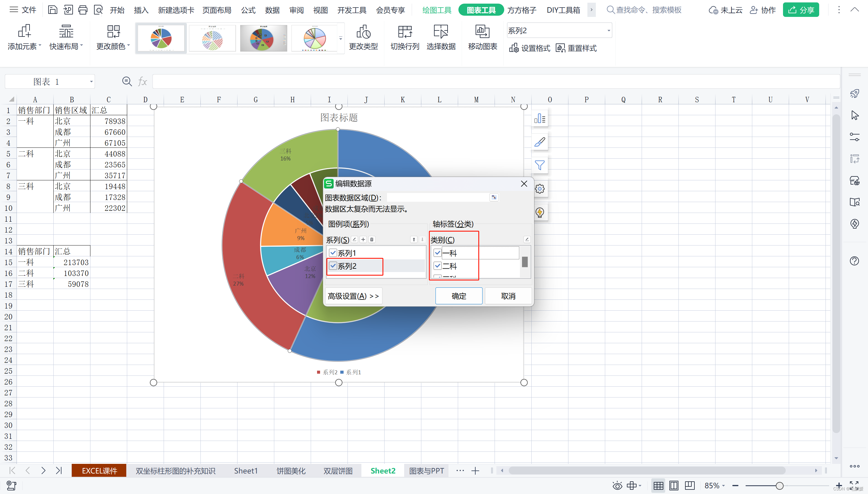Viewport: 868px width, 494px height.
Task: Open the 页面布局 ribbon tab
Action: point(217,10)
